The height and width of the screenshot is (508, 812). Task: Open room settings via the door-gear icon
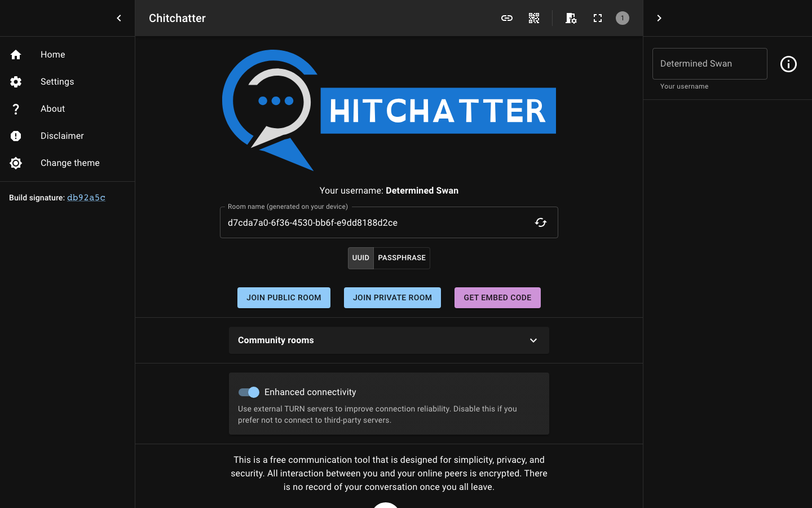pyautogui.click(x=571, y=18)
